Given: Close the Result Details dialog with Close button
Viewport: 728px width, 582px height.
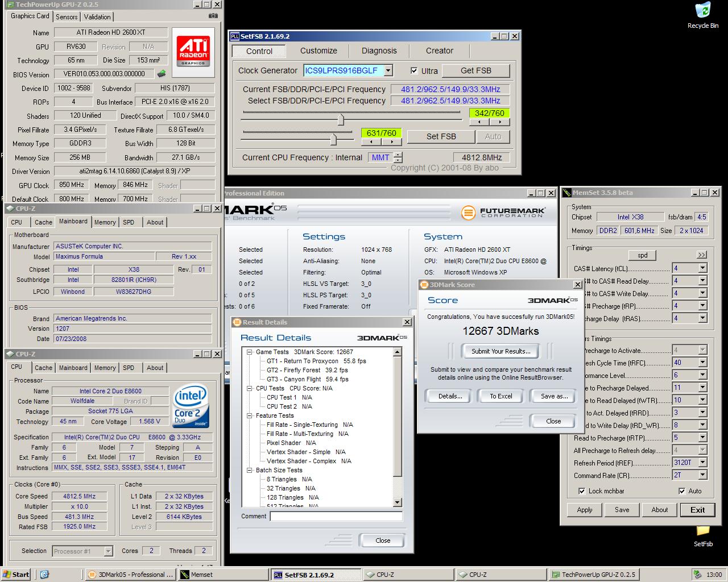Looking at the screenshot, I should point(383,541).
